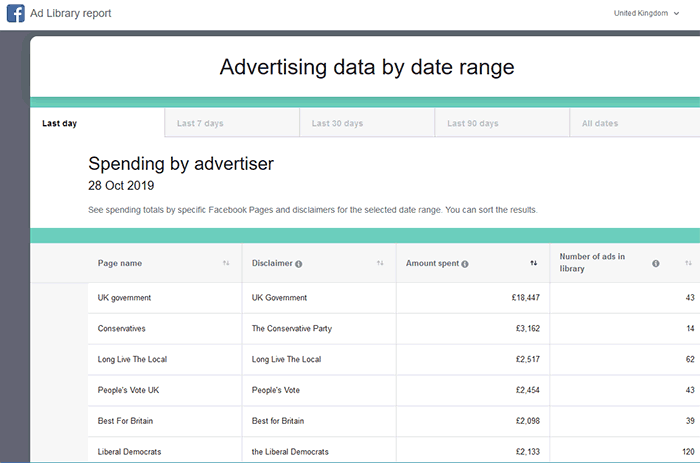This screenshot has width=700, height=463.
Task: Click the Amount spent info icon
Action: tap(465, 264)
